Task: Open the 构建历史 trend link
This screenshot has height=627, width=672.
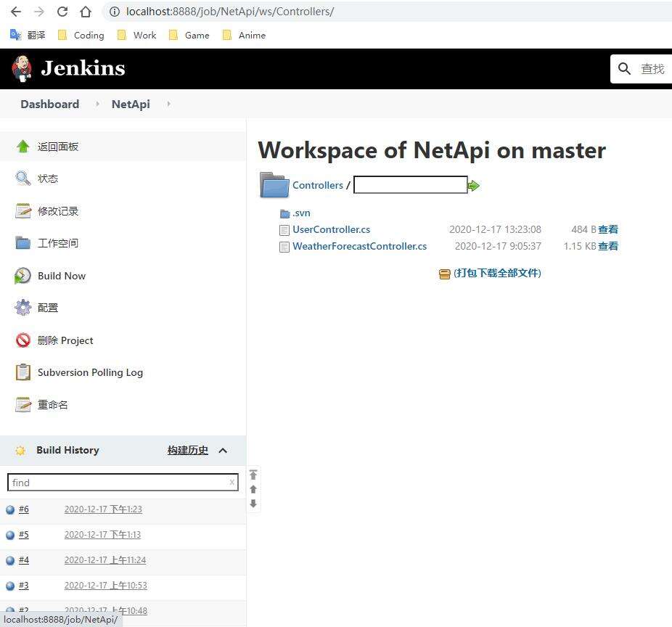Action: coord(188,451)
